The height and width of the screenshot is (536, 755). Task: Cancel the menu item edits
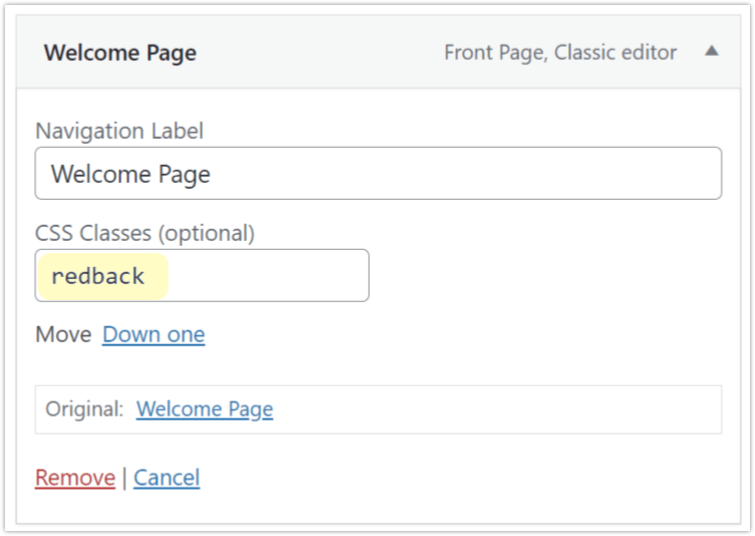tap(167, 478)
